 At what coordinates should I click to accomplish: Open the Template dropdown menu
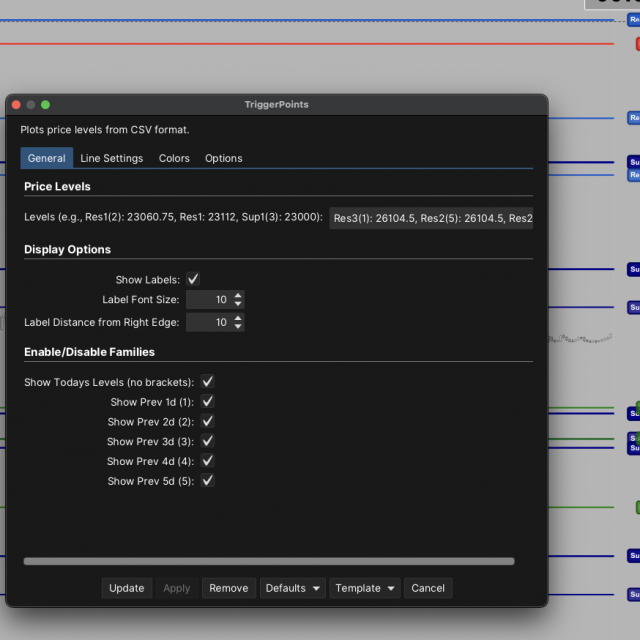(365, 588)
